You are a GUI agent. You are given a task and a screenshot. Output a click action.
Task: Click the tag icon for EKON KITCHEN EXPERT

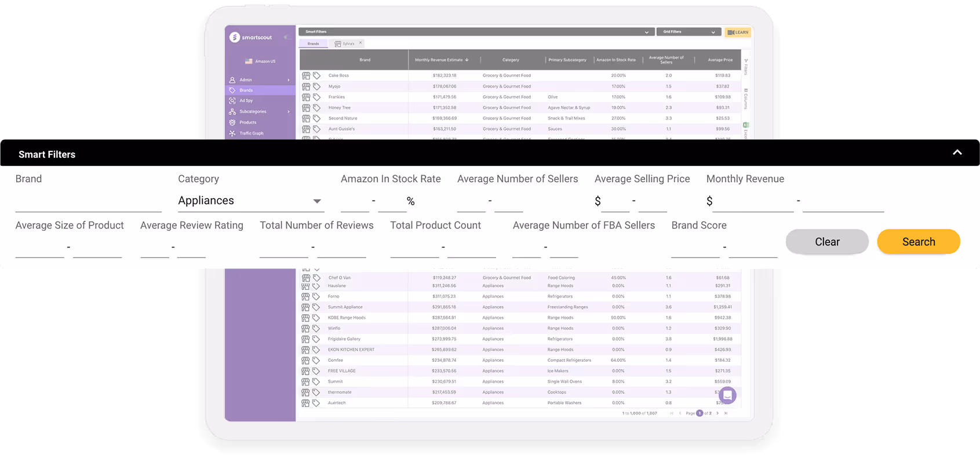click(316, 350)
